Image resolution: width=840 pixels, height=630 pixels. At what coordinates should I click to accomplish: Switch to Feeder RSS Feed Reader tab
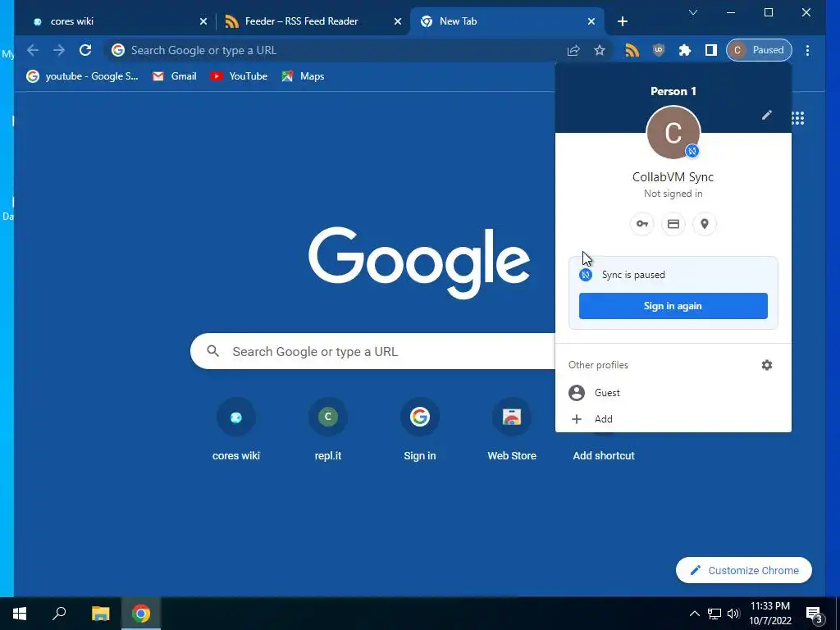(313, 21)
